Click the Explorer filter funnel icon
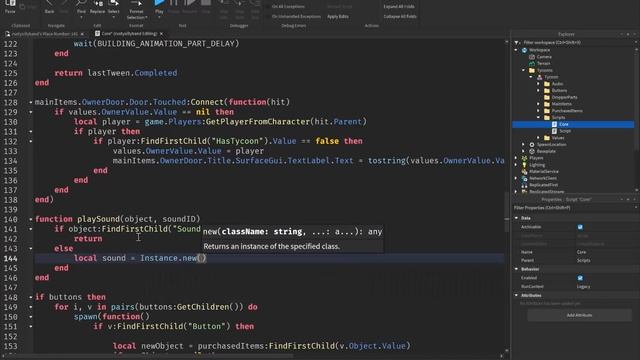 click(517, 42)
